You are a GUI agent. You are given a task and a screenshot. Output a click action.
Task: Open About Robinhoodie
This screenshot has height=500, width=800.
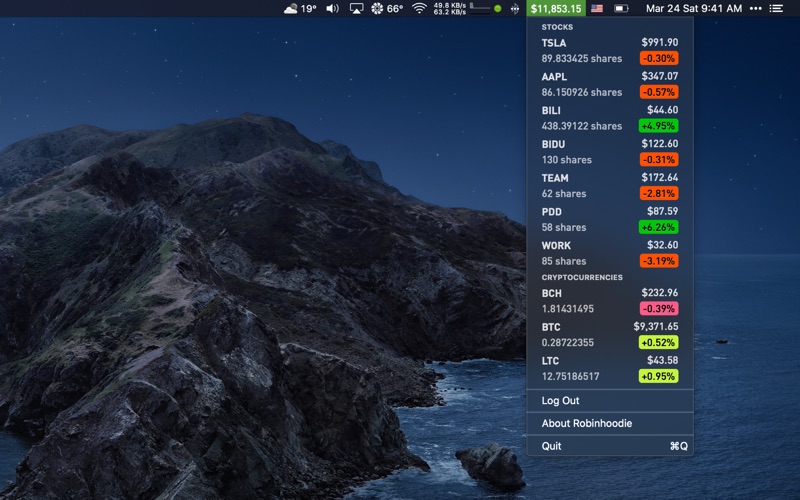tap(610, 423)
